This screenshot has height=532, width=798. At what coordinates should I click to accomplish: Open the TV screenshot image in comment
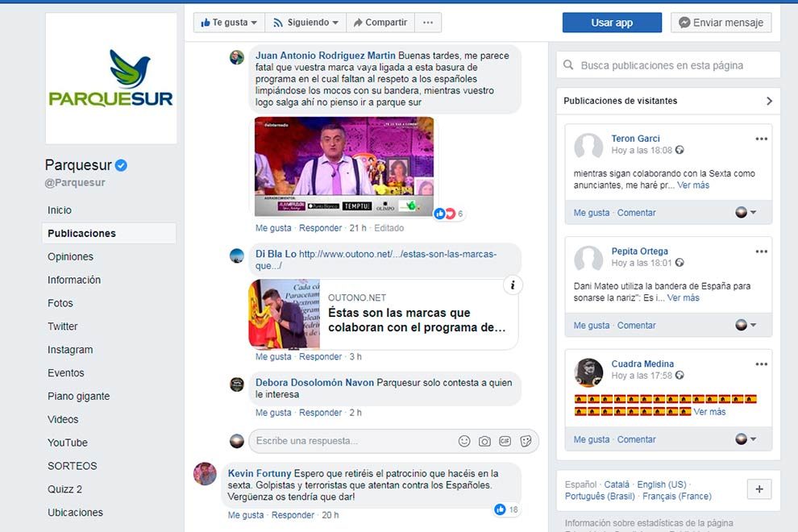pos(344,166)
